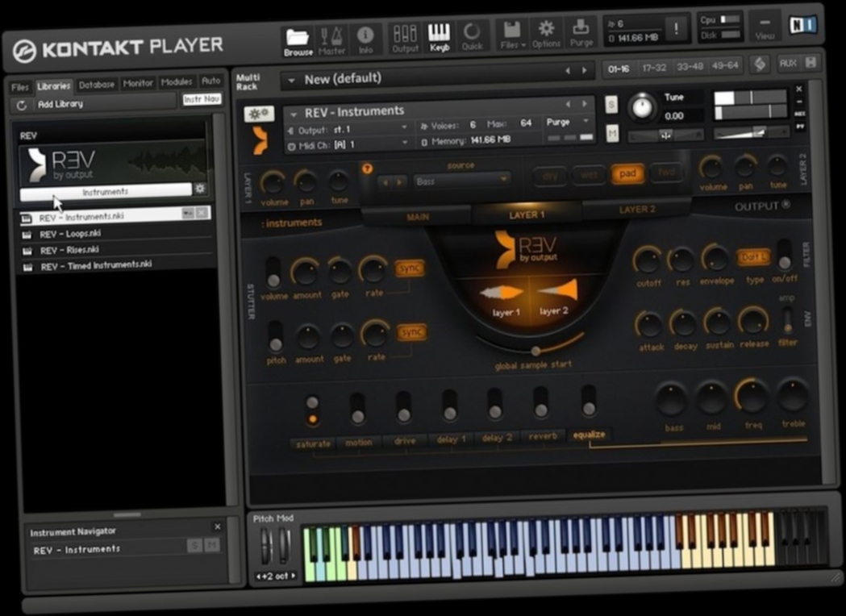
Task: Expand the REV - Instruments name menu
Action: (294, 114)
